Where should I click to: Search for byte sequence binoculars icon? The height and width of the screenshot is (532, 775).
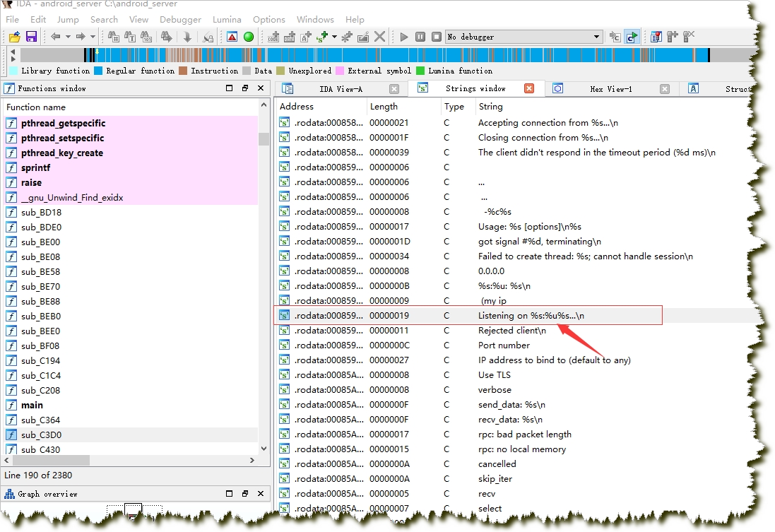pyautogui.click(x=146, y=37)
